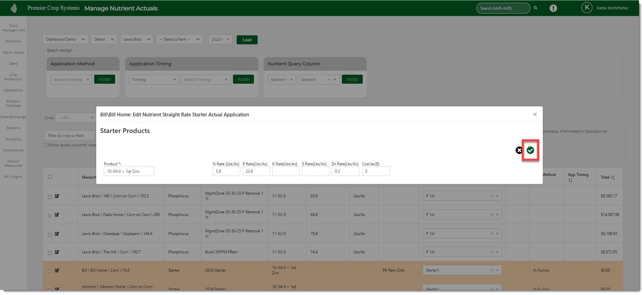Click the Katie McWhirter user avatar
This screenshot has width=644, height=295.
point(586,8)
